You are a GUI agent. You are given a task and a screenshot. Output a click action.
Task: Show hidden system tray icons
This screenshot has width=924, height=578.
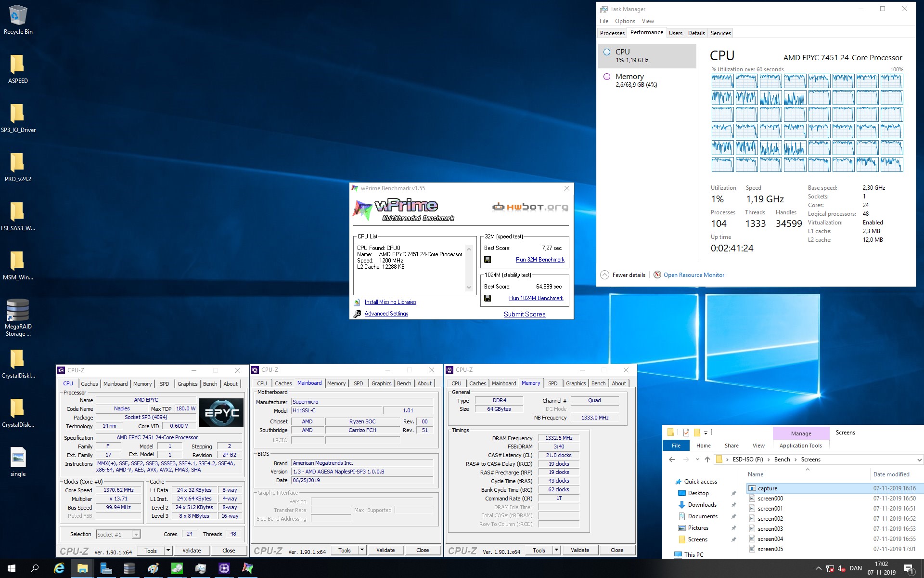(x=818, y=568)
